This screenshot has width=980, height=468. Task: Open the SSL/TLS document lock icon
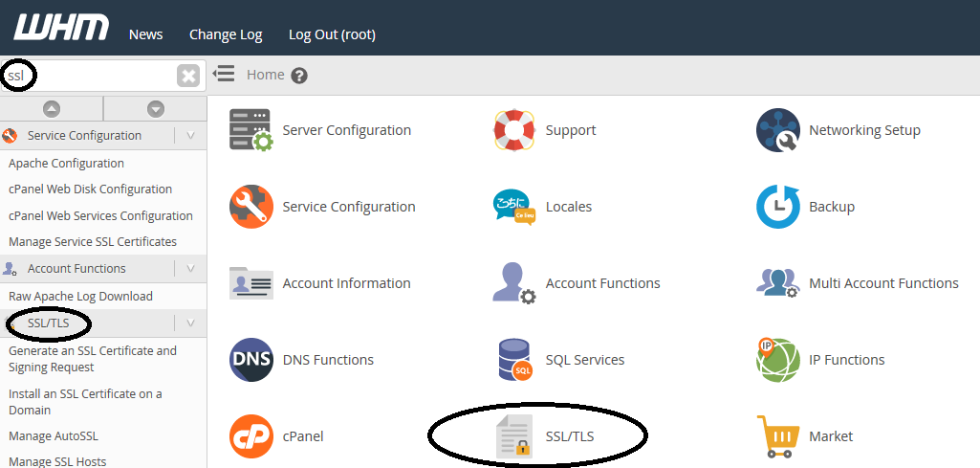click(x=514, y=436)
